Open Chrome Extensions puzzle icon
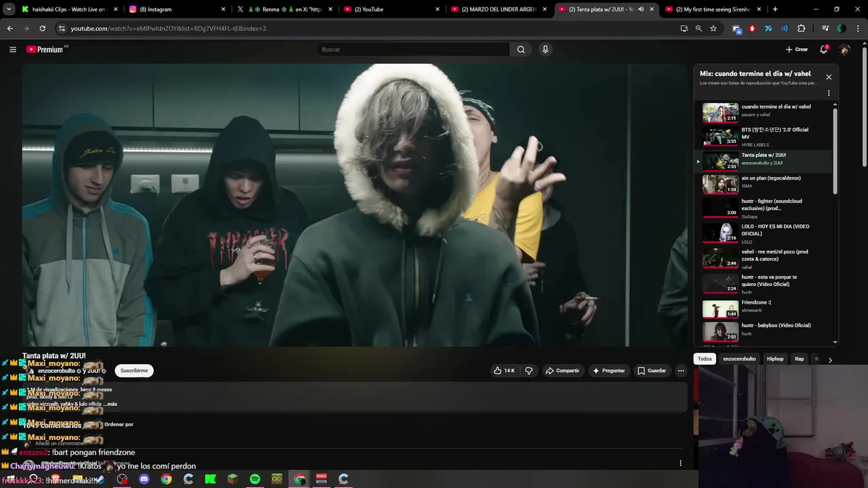Viewport: 868px width, 488px height. 801,28
